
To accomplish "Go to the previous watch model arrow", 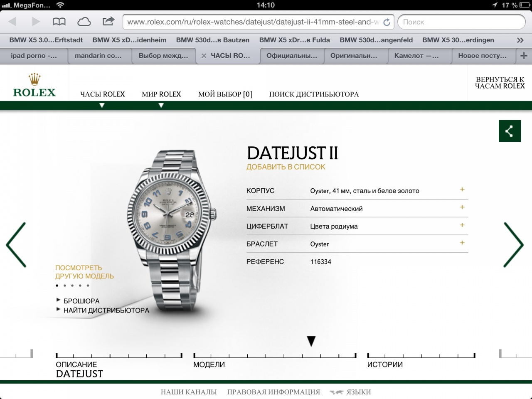I will coord(17,244).
